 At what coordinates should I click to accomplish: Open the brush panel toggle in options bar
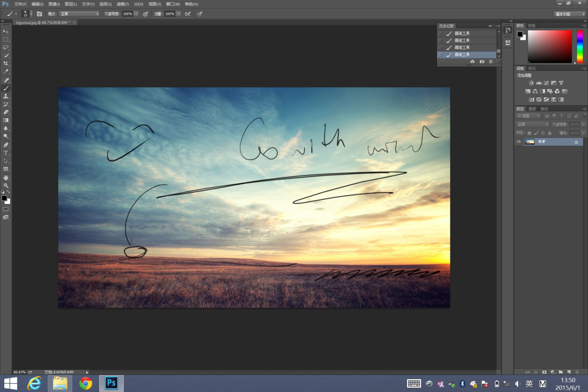click(39, 14)
